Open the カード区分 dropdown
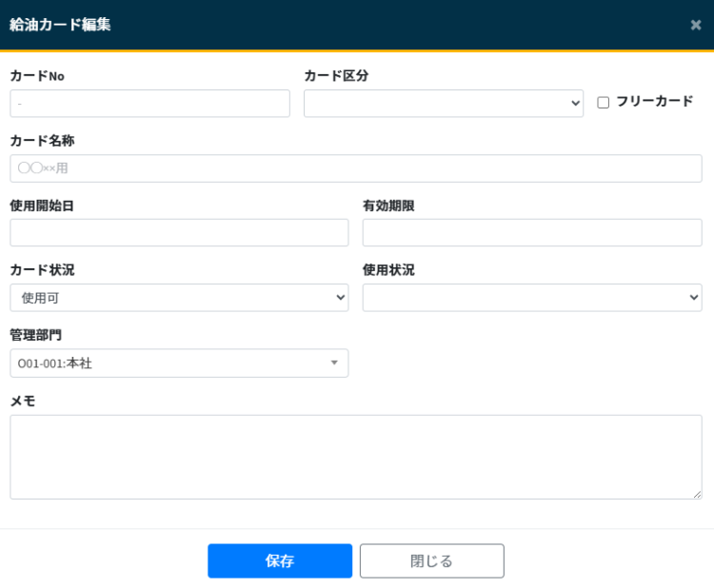The width and height of the screenshot is (714, 588). click(443, 104)
